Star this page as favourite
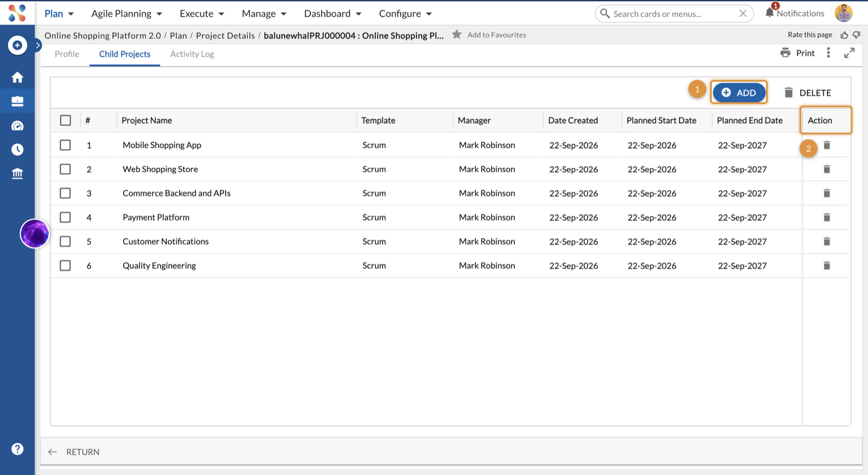The image size is (868, 475). (x=457, y=34)
